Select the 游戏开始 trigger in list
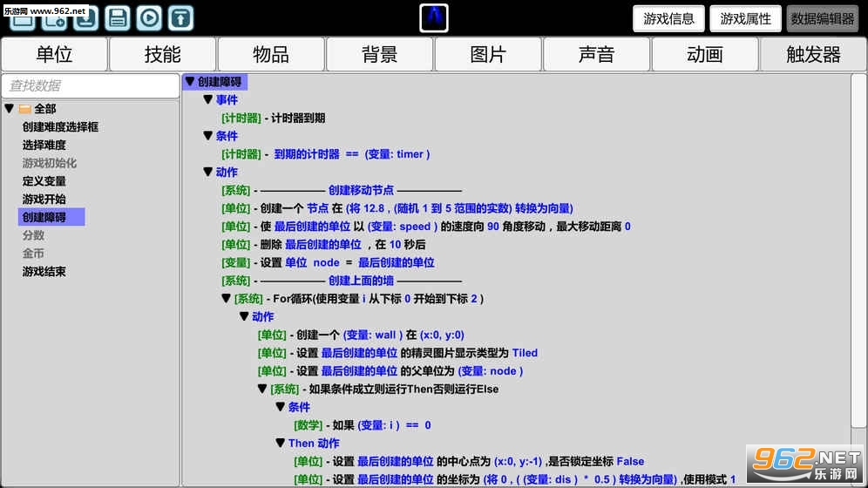This screenshot has width=868, height=488. [x=44, y=200]
